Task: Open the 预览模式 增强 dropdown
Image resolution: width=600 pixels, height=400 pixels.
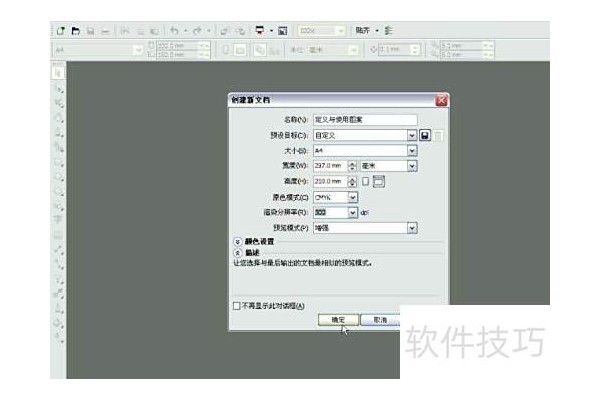Action: tap(412, 228)
